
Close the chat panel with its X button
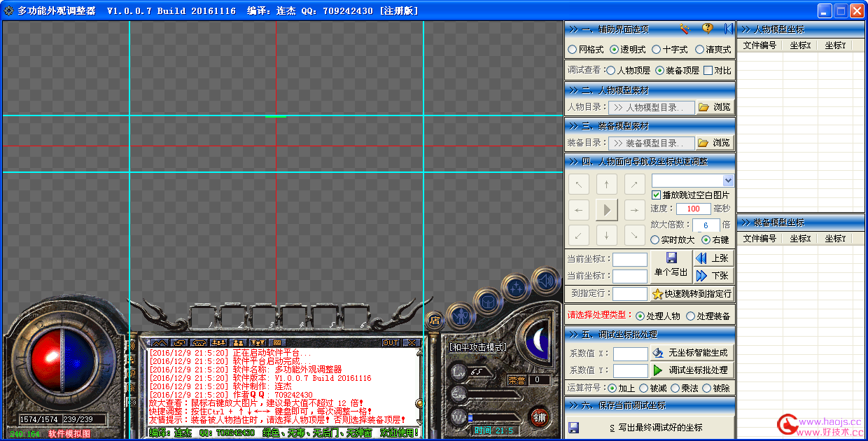pyautogui.click(x=411, y=342)
